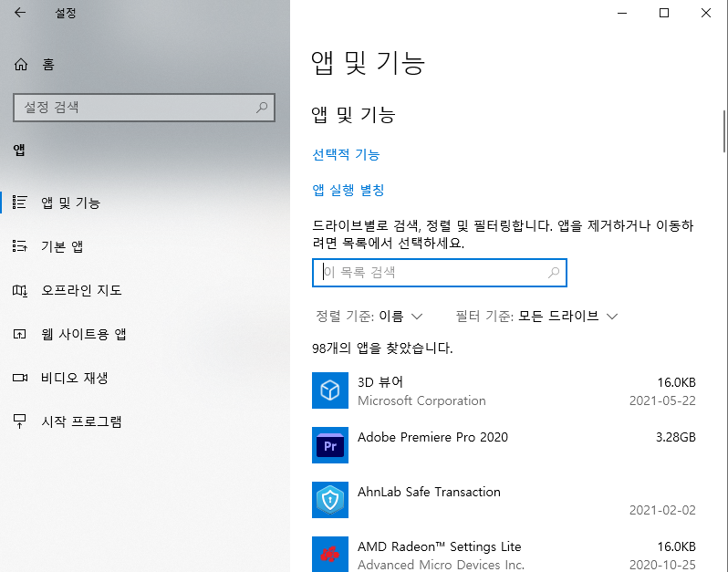Open 기본 앱 menu item
This screenshot has width=728, height=572.
tap(145, 246)
